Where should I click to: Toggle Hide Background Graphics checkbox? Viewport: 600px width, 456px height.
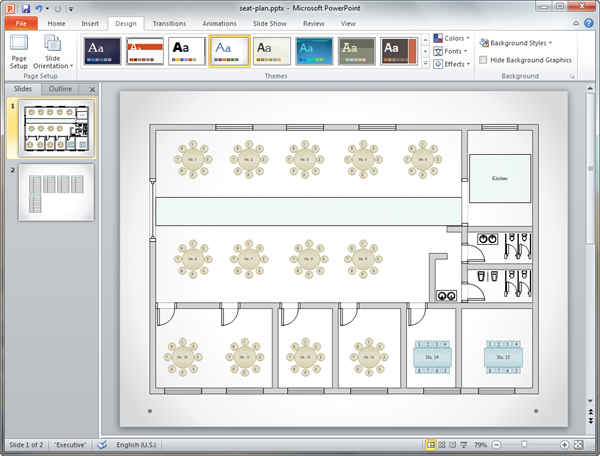click(x=484, y=60)
